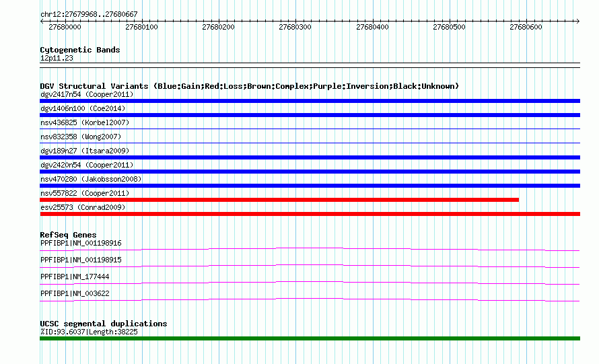Select variant label nsv470280 (Jakobsson2008)
This screenshot has width=599, height=364.
(x=91, y=179)
